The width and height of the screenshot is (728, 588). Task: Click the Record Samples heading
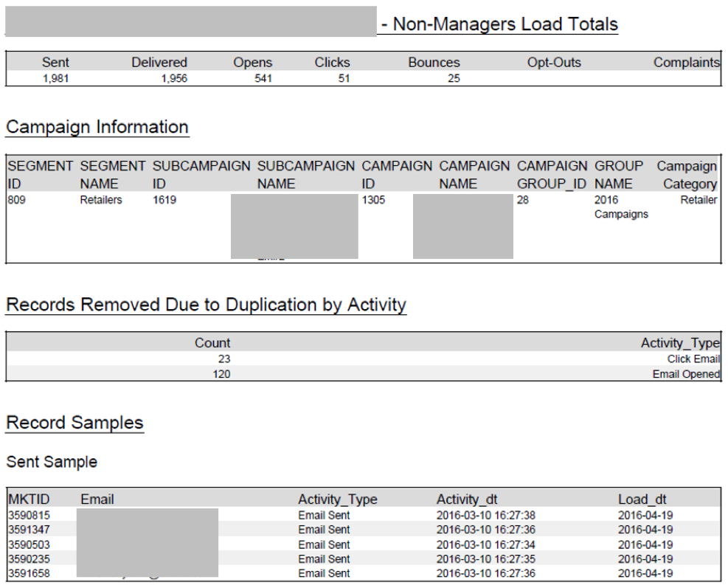click(74, 423)
